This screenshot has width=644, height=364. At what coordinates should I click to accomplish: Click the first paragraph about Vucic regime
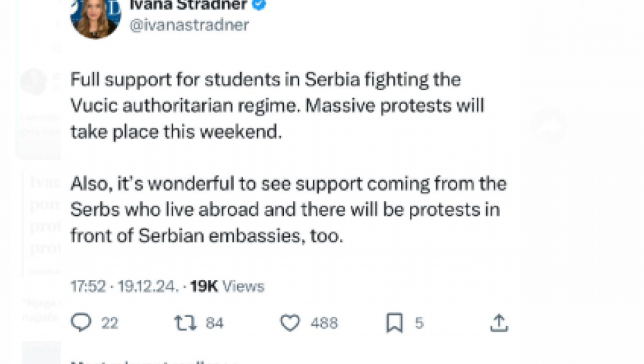pos(277,106)
